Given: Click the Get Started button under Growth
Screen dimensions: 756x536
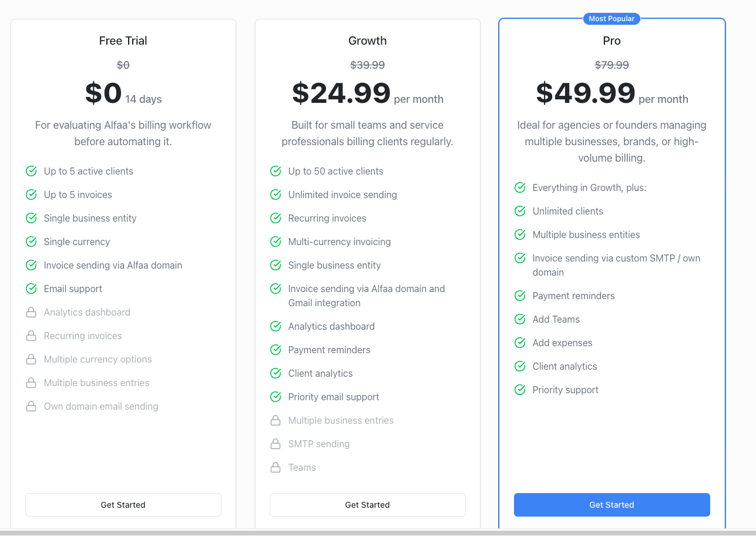Looking at the screenshot, I should click(368, 505).
